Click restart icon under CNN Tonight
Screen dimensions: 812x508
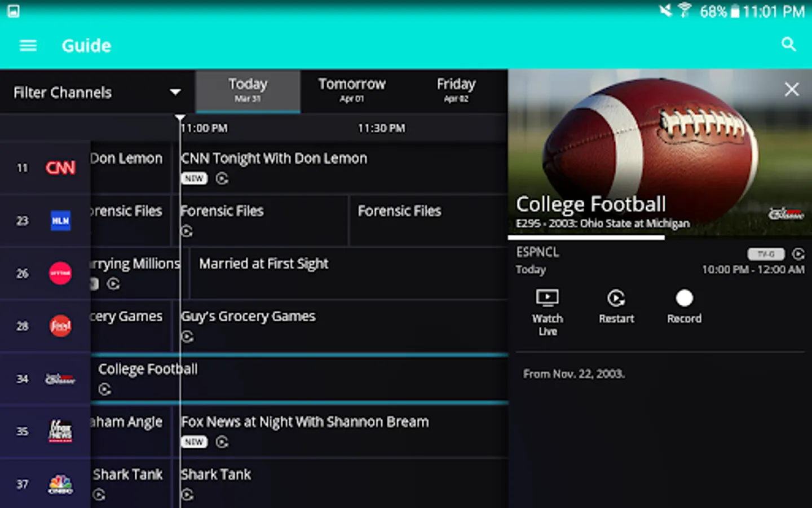(x=222, y=178)
